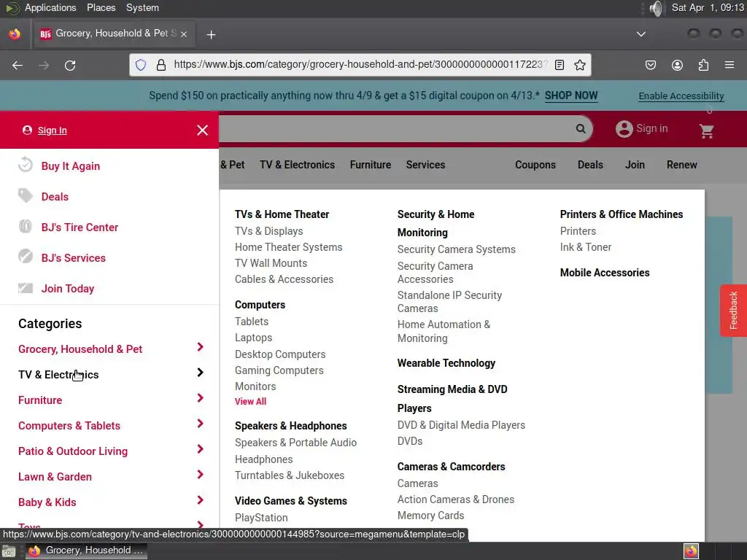Screen dimensions: 747x560
Task: Open Ink & Toner link
Action: [586, 247]
